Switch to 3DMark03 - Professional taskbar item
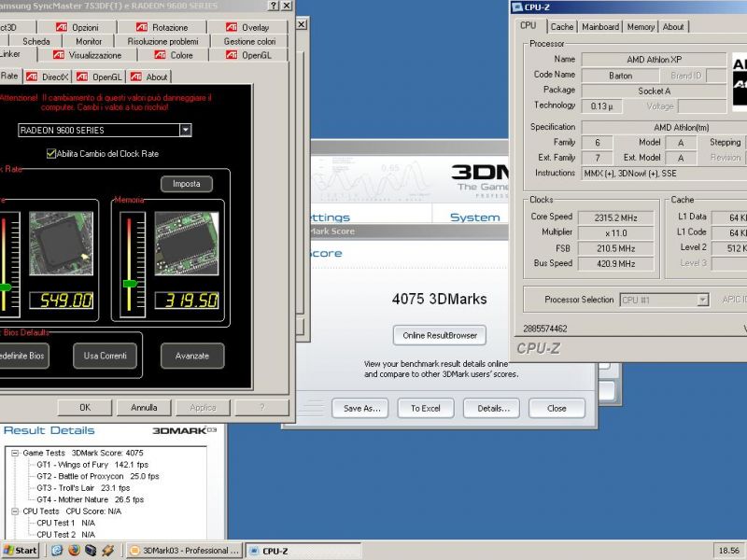 (x=184, y=551)
